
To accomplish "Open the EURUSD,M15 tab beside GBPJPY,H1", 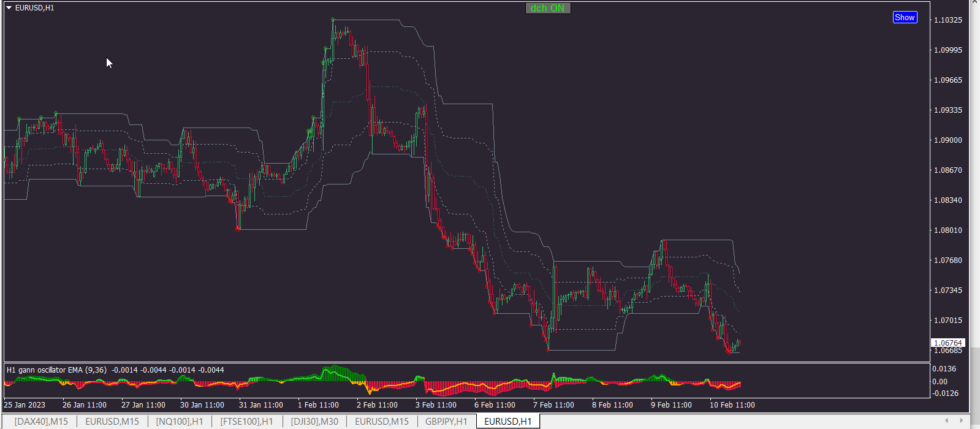I will pyautogui.click(x=382, y=421).
